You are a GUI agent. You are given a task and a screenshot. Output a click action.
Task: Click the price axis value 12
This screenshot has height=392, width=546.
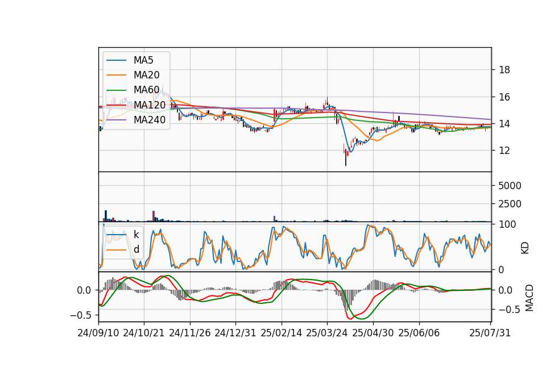pyautogui.click(x=504, y=151)
